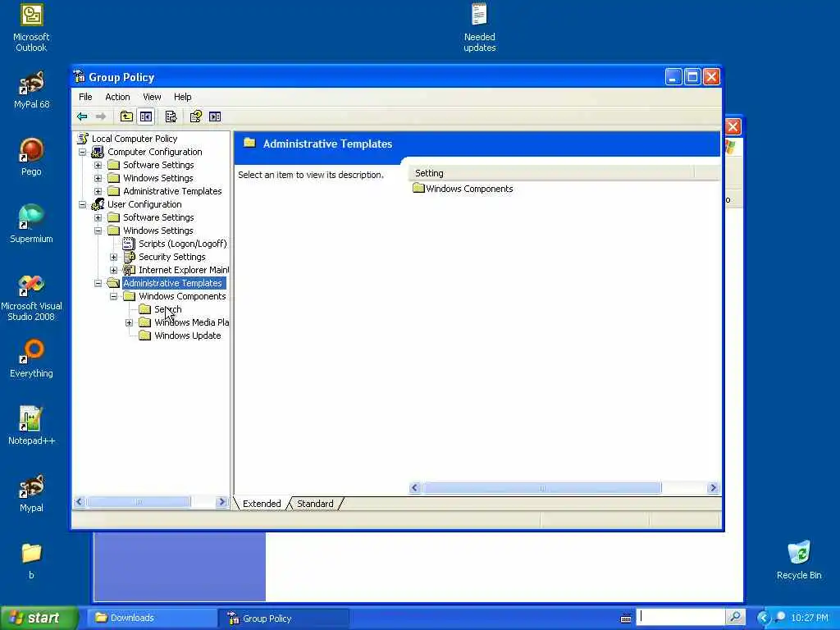Select Scripts (Logon/Logoff) tree item
Image resolution: width=840 pixels, height=630 pixels.
coord(183,244)
